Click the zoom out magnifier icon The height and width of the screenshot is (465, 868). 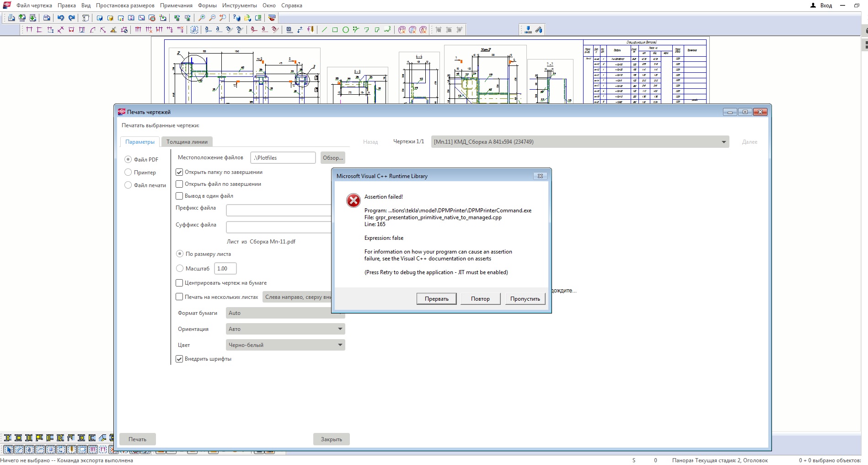tap(212, 18)
